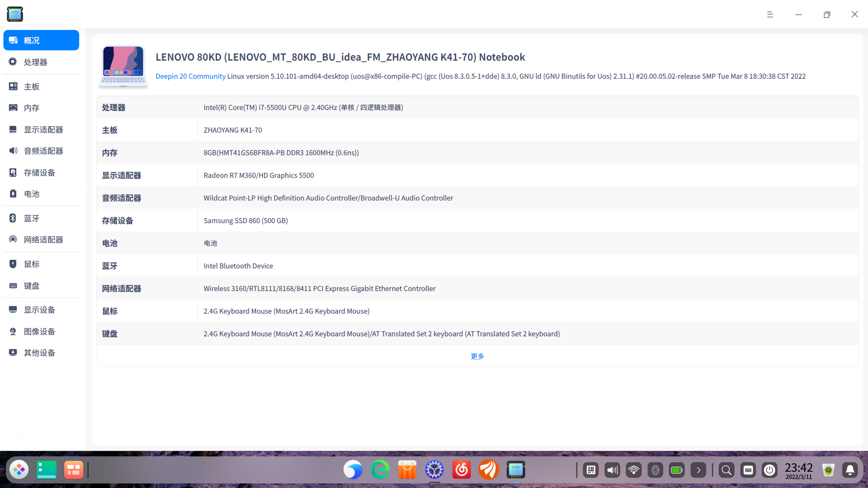The height and width of the screenshot is (488, 868).
Task: Click the 更多 link to show more
Action: click(x=477, y=356)
